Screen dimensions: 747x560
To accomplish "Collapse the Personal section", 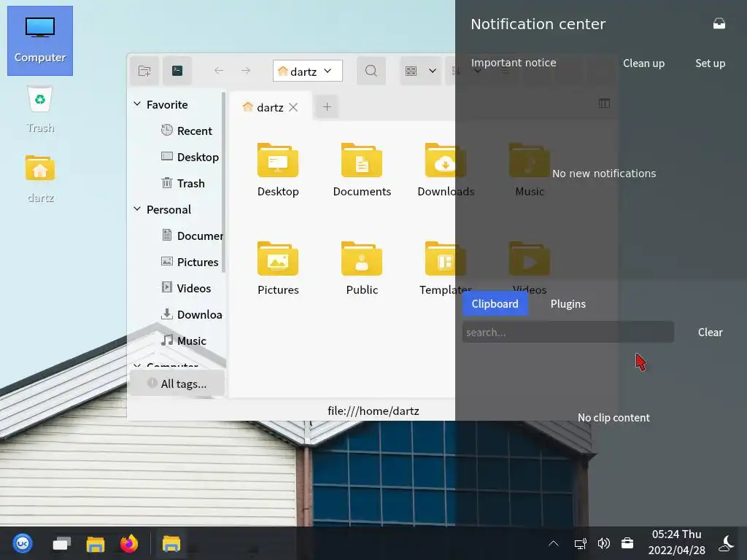I will point(137,209).
